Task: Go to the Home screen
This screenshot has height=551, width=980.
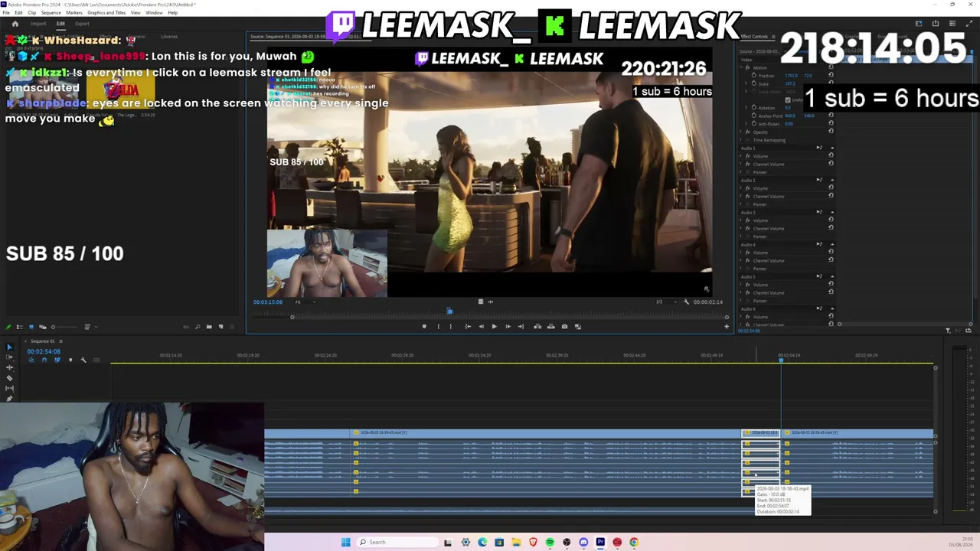Action: (x=15, y=24)
